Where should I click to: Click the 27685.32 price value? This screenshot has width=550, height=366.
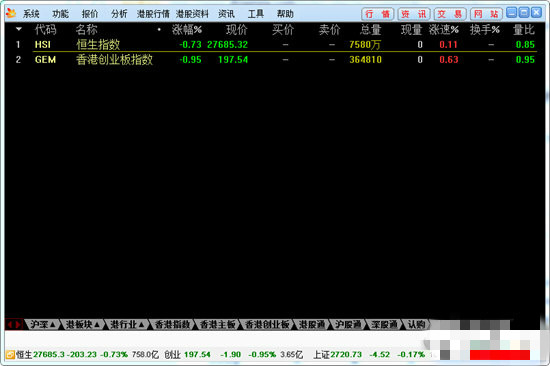click(x=227, y=45)
